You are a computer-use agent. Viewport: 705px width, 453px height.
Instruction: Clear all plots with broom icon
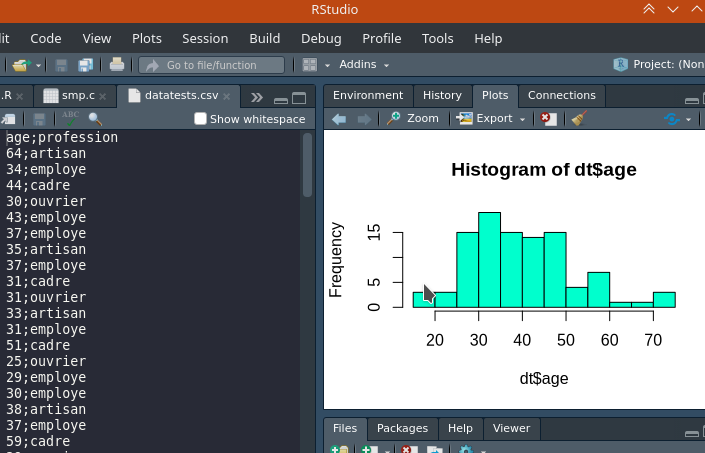579,119
